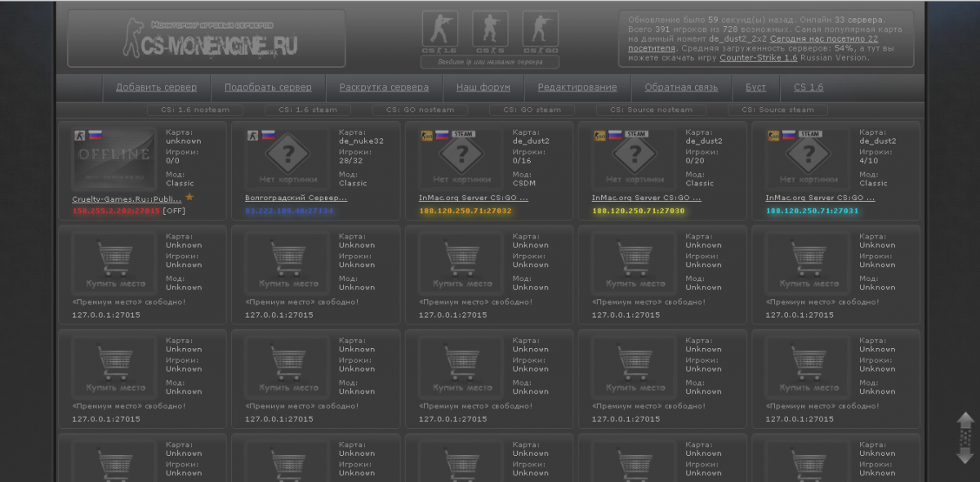Open the Сегодня нас посетило 22 посетителя link
Screen dimensions: 980x482
tap(753, 43)
